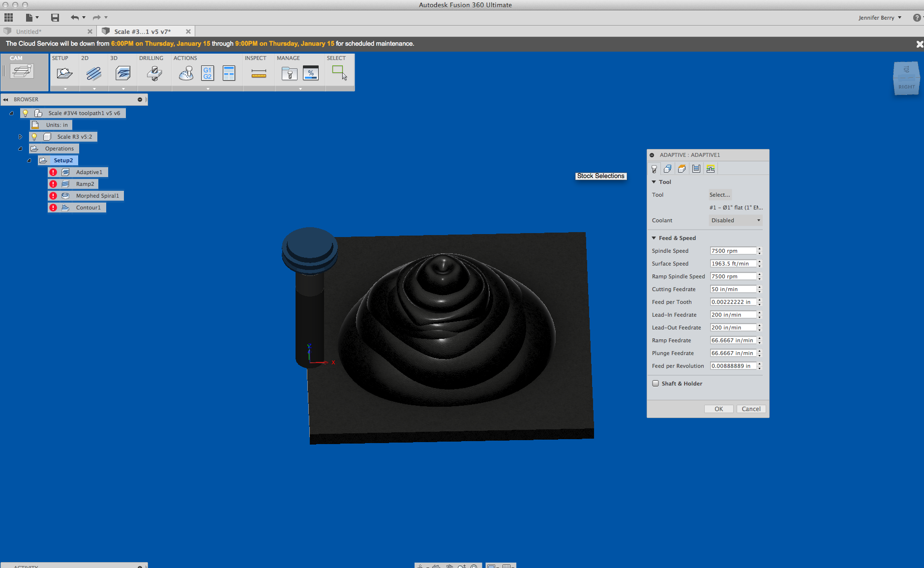
Task: Toggle visibility bulb of Scale #3V4 toolpath1
Action: (26, 114)
